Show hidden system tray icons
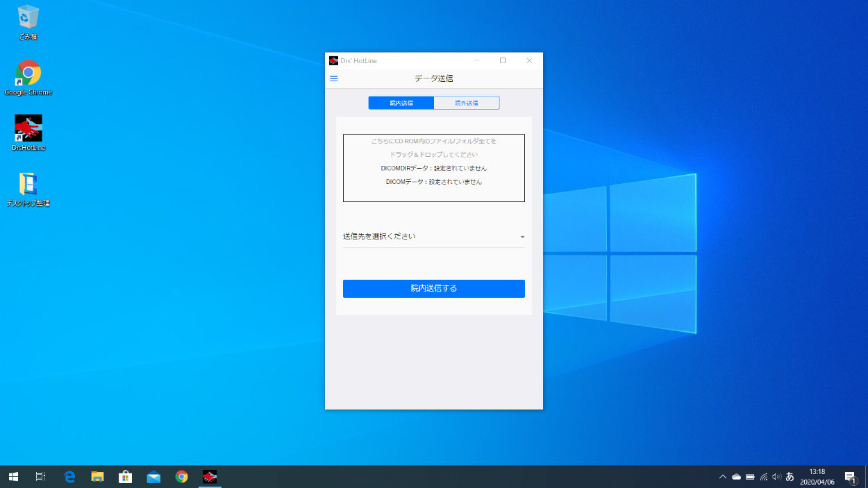868x488 pixels. pyautogui.click(x=722, y=477)
